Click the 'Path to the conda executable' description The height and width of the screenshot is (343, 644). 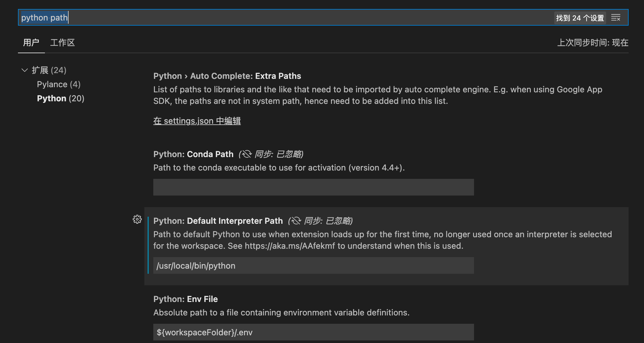[x=279, y=168]
